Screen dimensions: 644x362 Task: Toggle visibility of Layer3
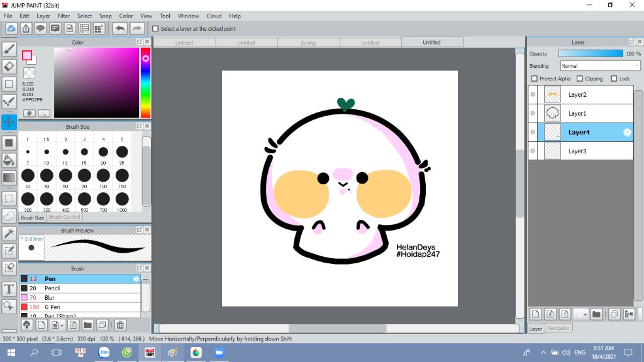533,151
